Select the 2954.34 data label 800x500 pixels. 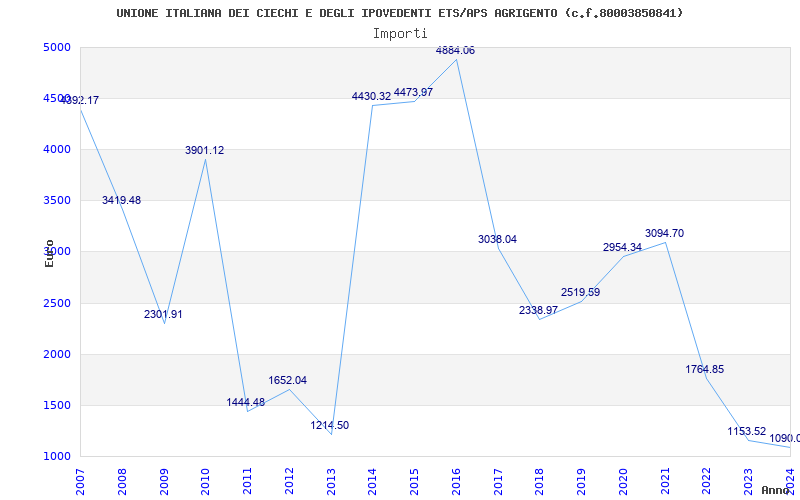622,247
